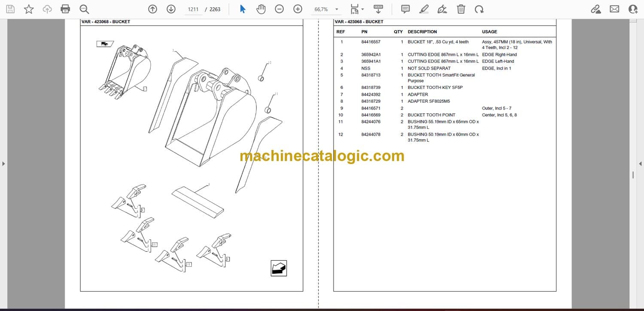Switch to the hand pan tool
The width and height of the screenshot is (644, 311).
click(x=261, y=9)
